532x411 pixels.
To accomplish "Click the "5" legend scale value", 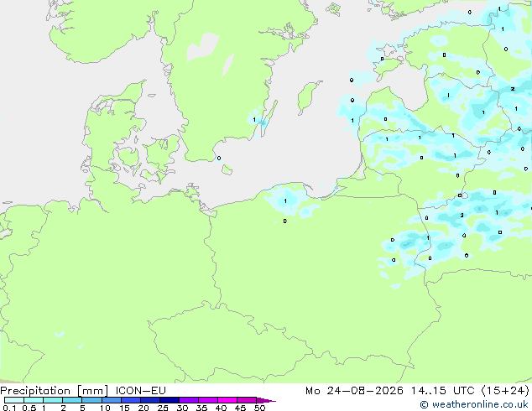I will [82, 408].
